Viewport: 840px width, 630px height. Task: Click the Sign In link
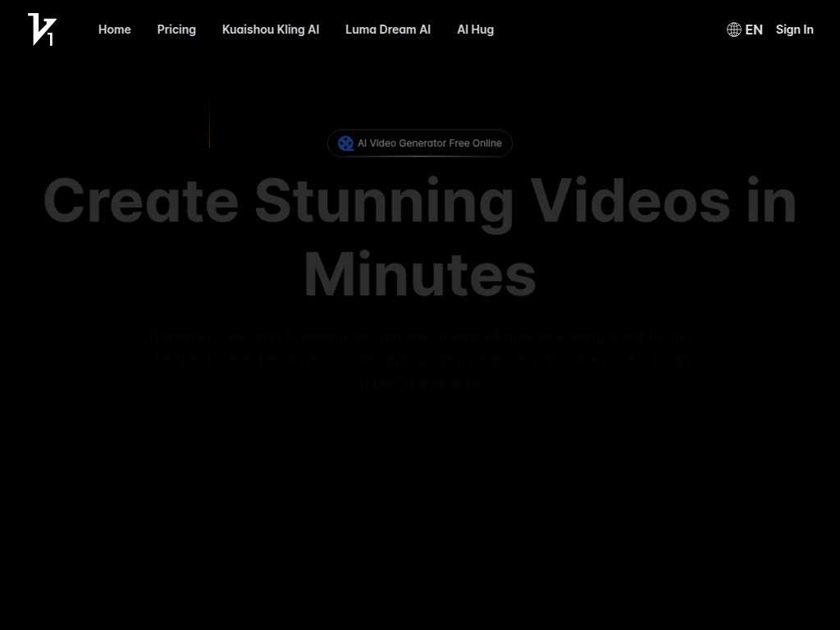pos(794,30)
